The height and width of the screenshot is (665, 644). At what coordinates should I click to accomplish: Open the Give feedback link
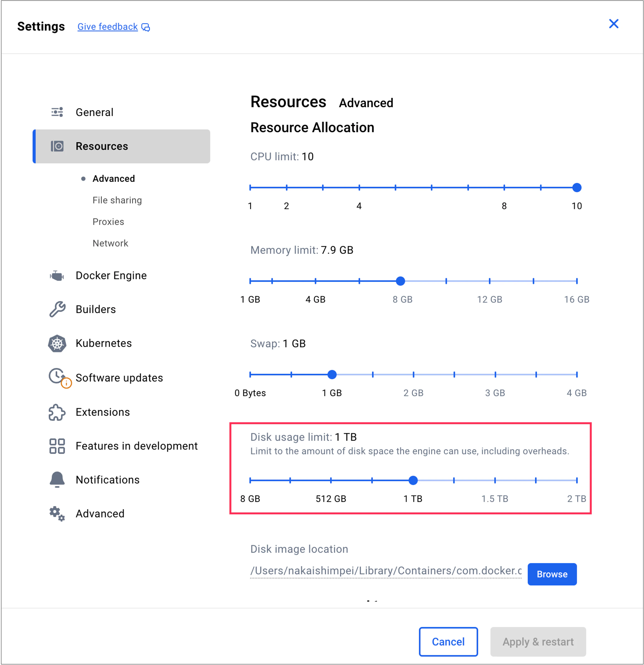point(108,27)
